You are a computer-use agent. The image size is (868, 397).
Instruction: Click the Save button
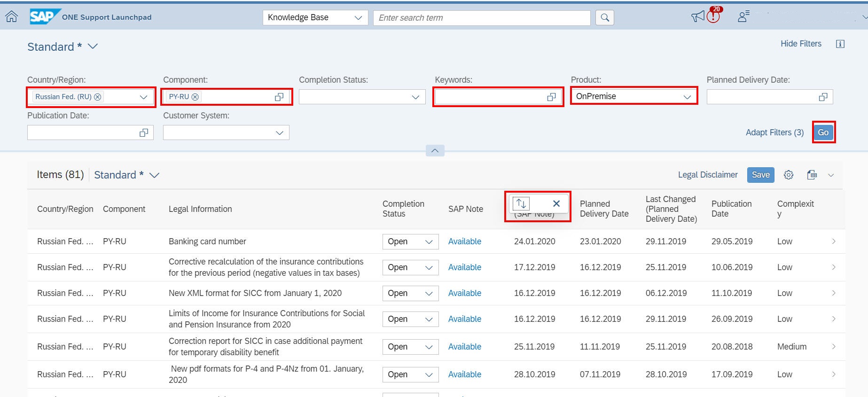pyautogui.click(x=760, y=175)
